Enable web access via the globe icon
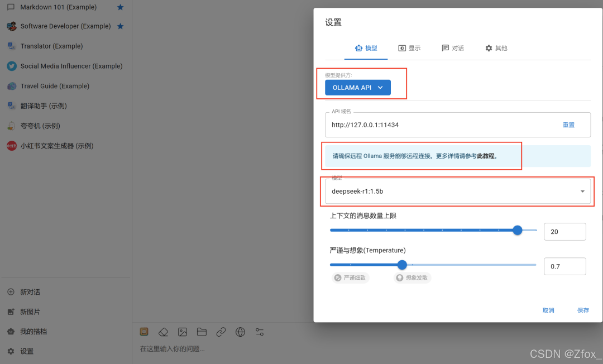This screenshot has height=364, width=603. [240, 332]
